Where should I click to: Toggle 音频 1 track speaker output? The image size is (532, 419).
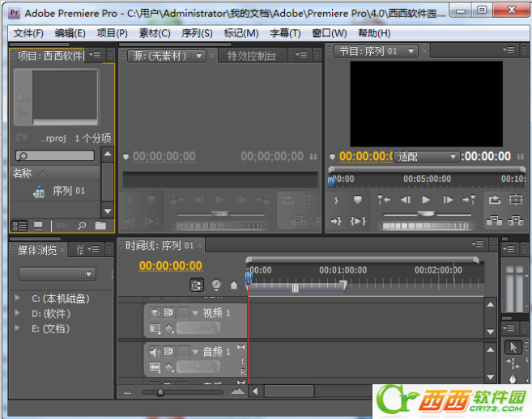tap(155, 352)
